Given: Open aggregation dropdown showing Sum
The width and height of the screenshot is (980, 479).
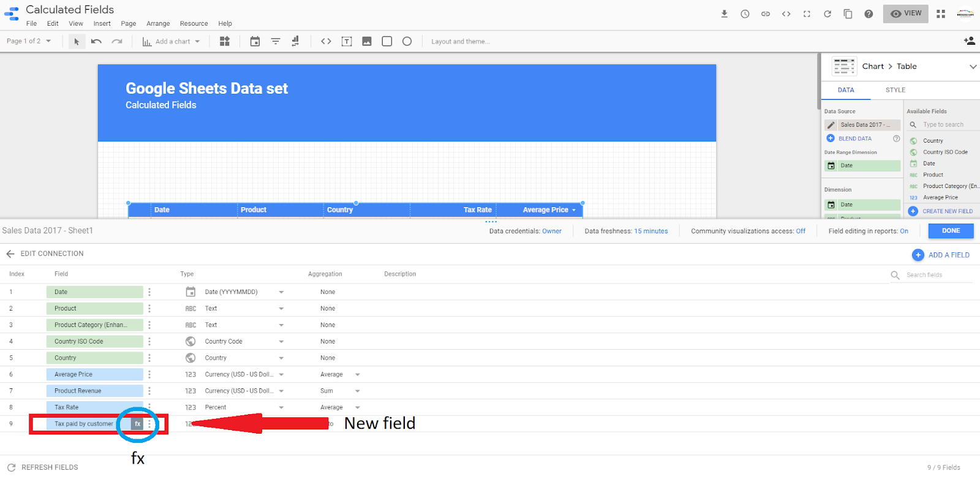Looking at the screenshot, I should [357, 391].
